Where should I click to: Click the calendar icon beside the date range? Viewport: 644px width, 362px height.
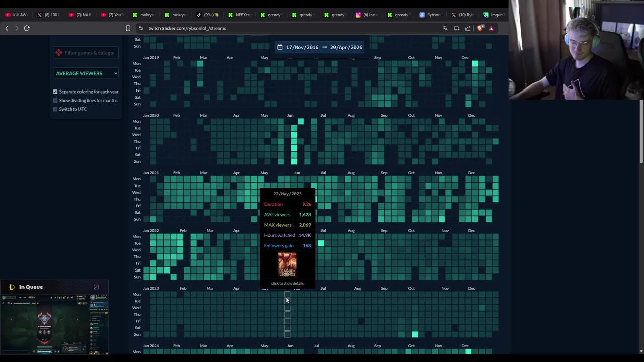click(280, 47)
